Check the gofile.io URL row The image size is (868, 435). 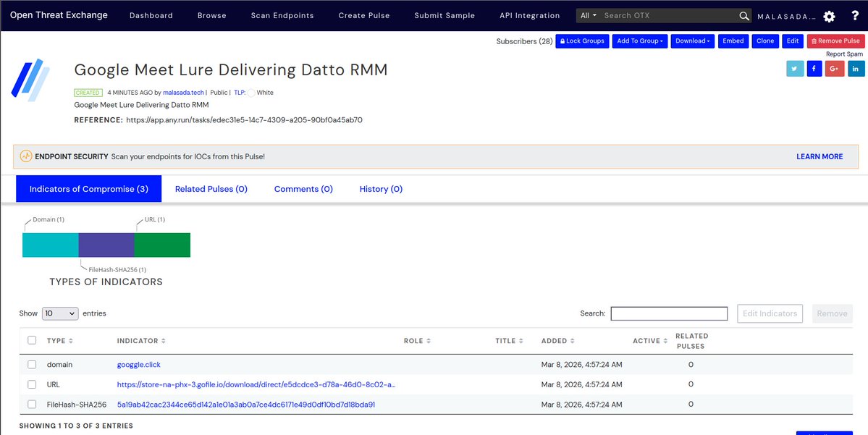click(x=32, y=384)
